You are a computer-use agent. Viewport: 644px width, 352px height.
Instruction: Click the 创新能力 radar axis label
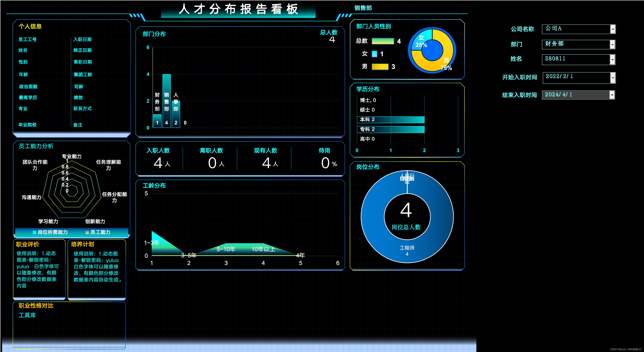coord(95,221)
